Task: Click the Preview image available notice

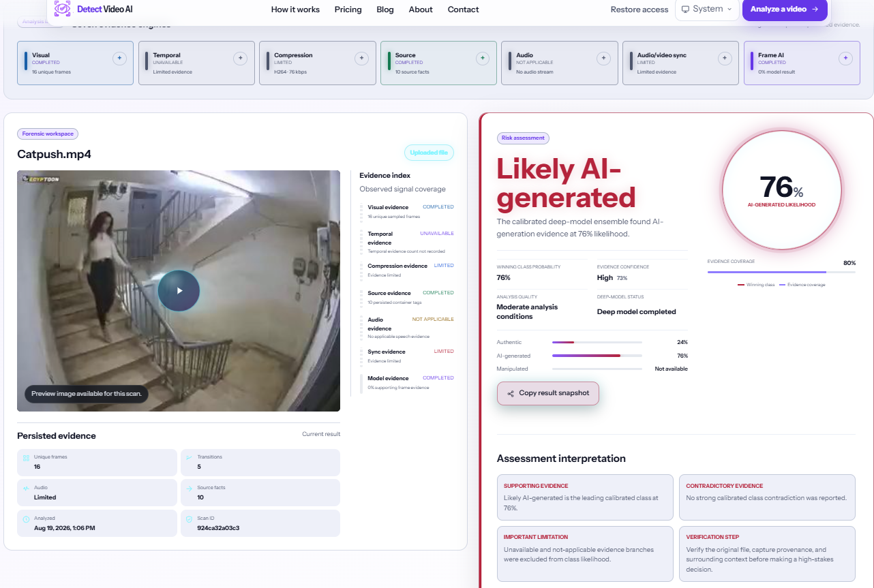Action: (x=87, y=394)
